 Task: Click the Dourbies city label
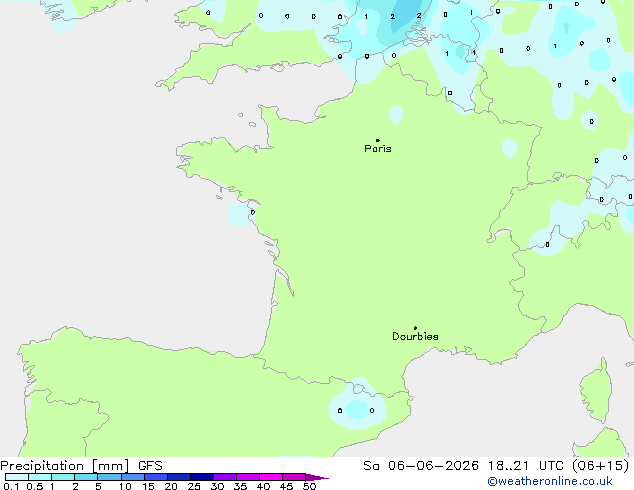tap(415, 336)
